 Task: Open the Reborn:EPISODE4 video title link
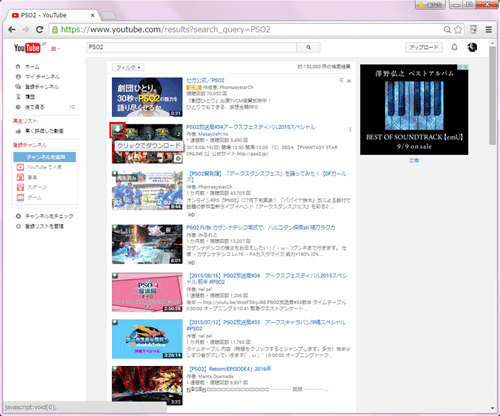click(x=230, y=369)
